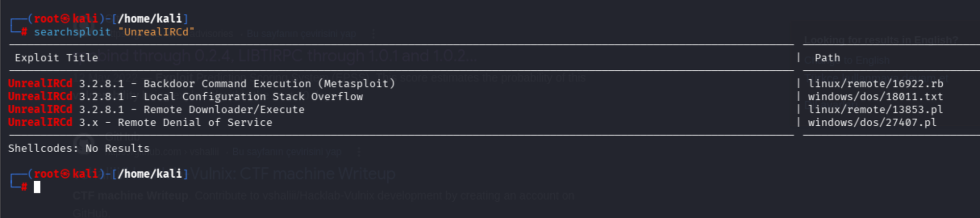
Task: Click the kali symbol in the bottom prompt
Action: click(65, 174)
